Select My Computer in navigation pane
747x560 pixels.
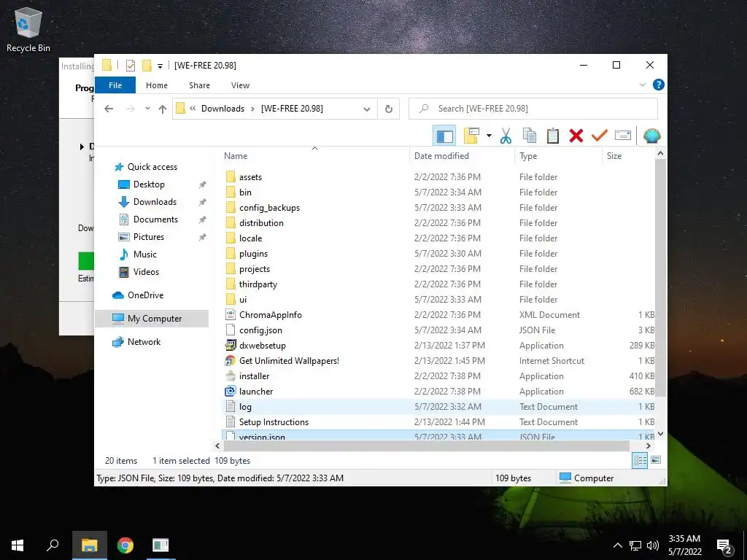click(x=155, y=319)
